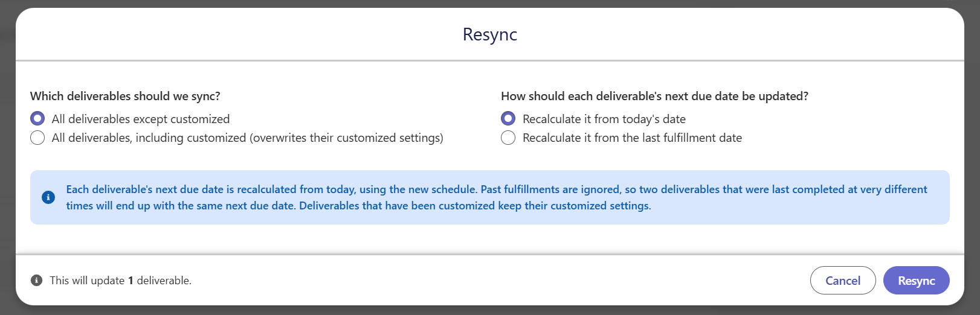Click the info icon beside 'This will update'
The image size is (980, 315).
pos(37,281)
